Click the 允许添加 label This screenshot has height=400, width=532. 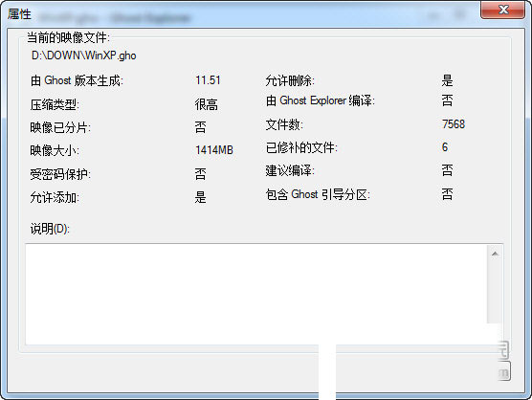[x=55, y=197]
